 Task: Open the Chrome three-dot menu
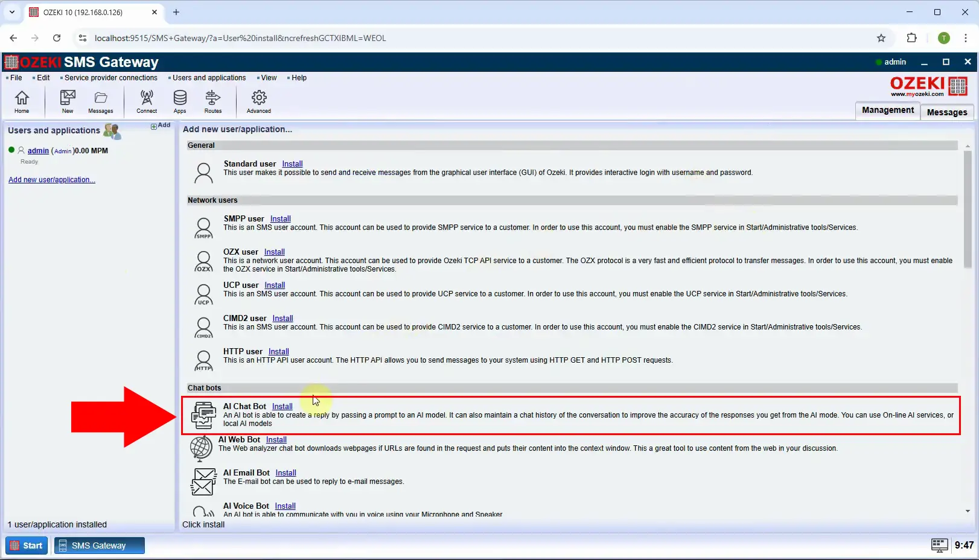966,38
